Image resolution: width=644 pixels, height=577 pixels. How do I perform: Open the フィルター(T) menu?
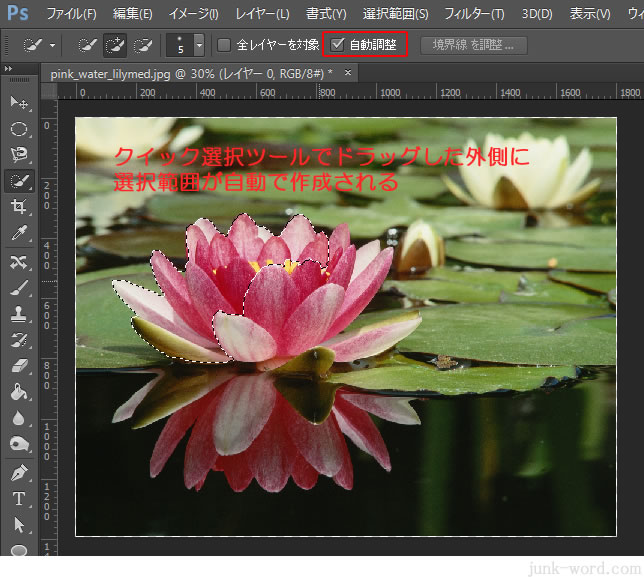[474, 14]
